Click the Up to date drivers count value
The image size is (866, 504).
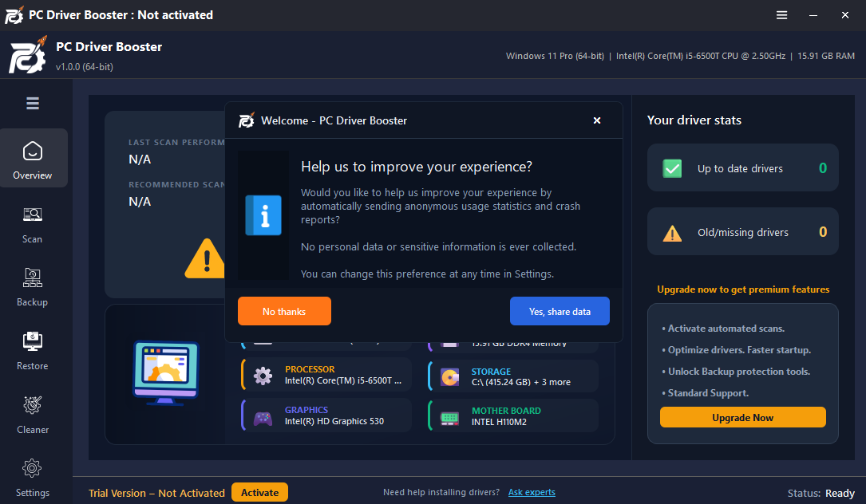[823, 167]
